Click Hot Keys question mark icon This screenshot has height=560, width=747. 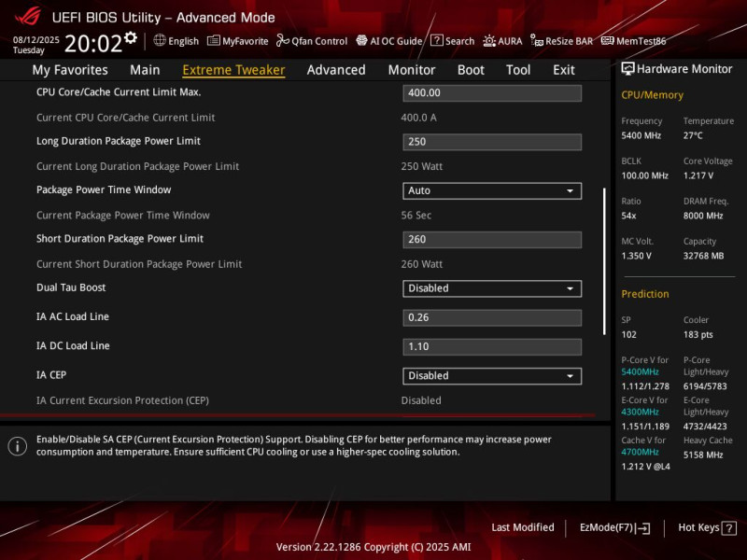[x=729, y=527]
